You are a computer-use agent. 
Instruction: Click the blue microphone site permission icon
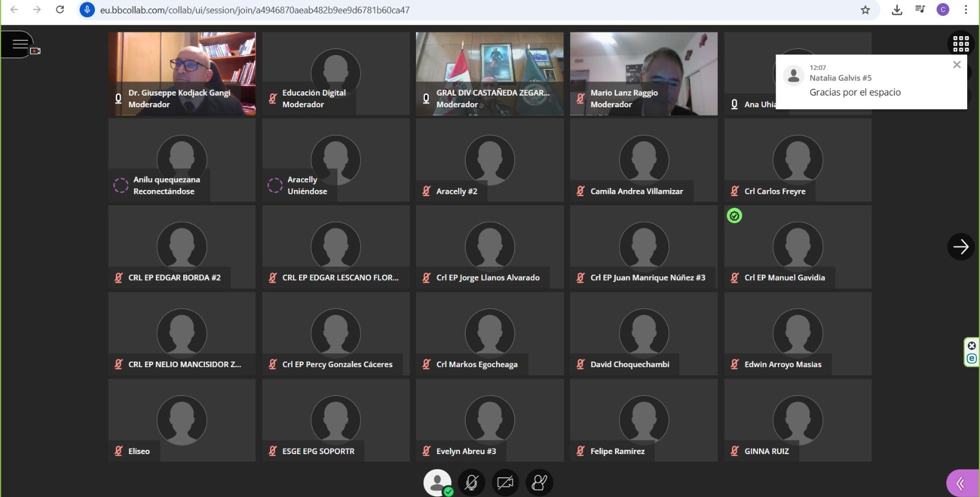(x=88, y=10)
